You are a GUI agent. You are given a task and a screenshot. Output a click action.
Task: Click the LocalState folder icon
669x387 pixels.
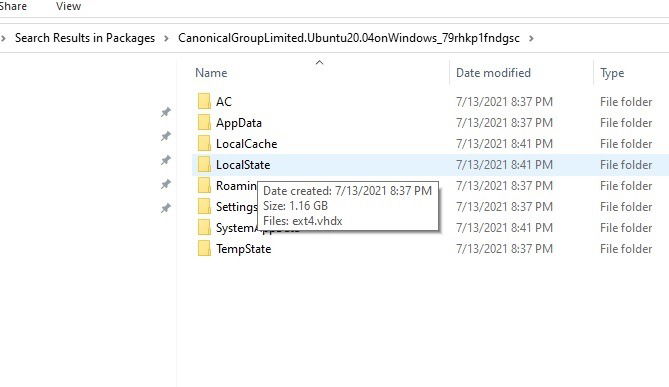tap(204, 164)
